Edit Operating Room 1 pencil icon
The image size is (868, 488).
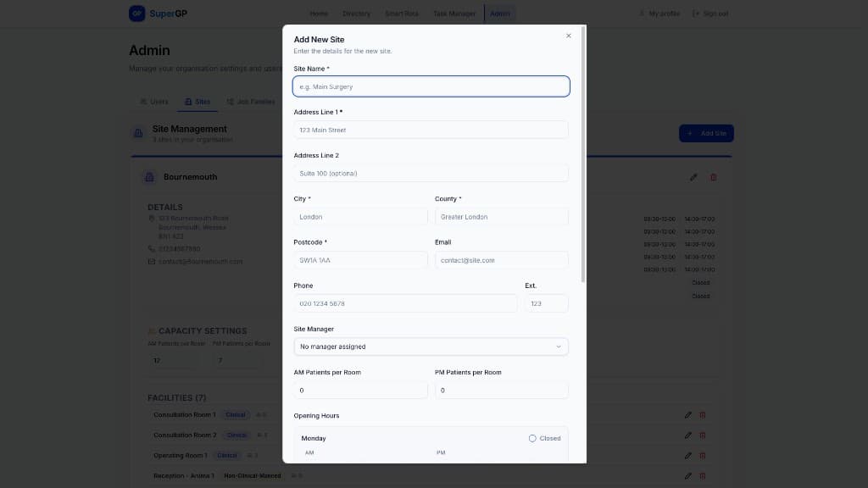pos(688,456)
